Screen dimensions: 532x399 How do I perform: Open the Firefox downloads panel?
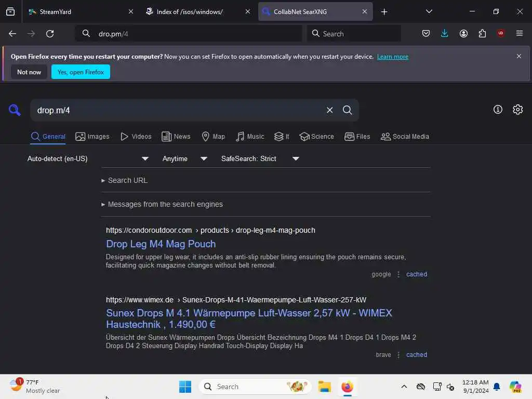pos(445,33)
